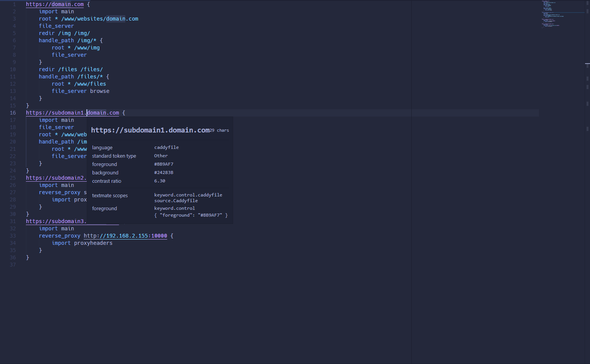This screenshot has height=364, width=590.
Task: Select line number 1 in the gutter
Action: (x=14, y=4)
